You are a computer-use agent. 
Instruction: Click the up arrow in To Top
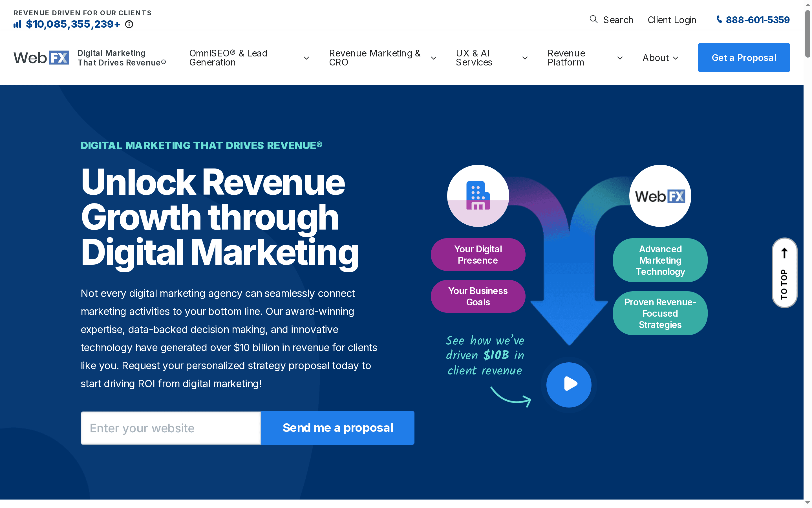(x=784, y=253)
